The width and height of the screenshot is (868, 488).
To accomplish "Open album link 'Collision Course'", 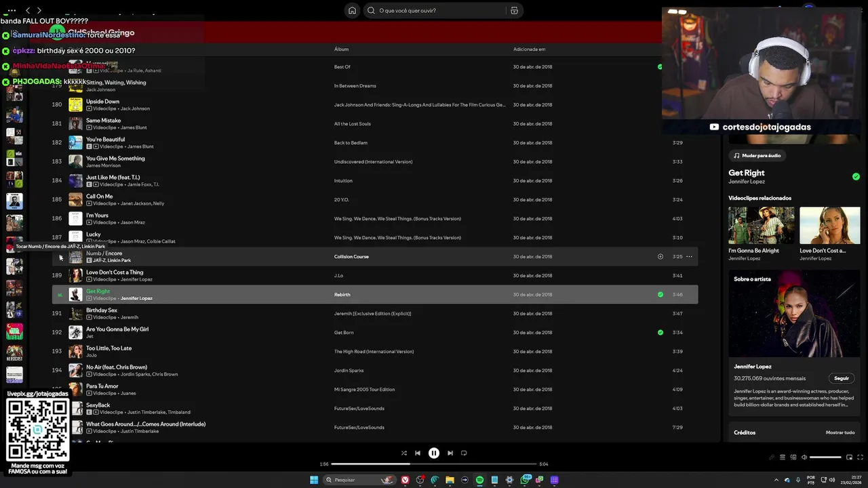I will tap(351, 257).
